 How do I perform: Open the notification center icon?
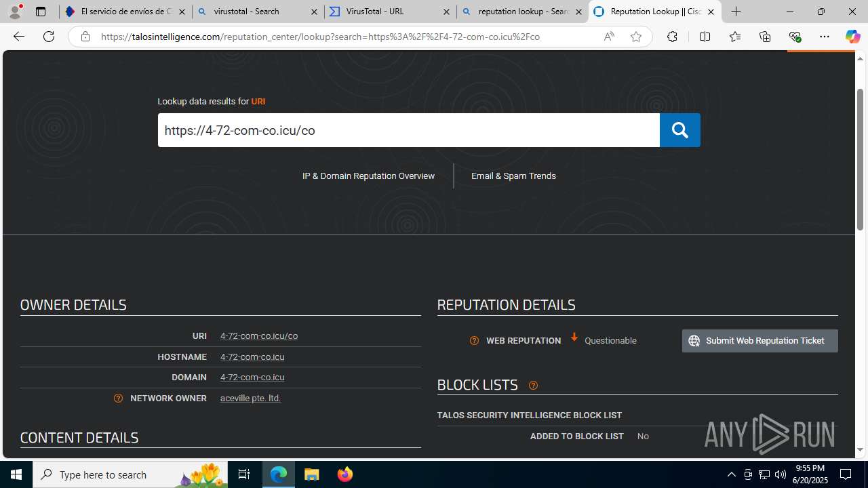tap(846, 474)
